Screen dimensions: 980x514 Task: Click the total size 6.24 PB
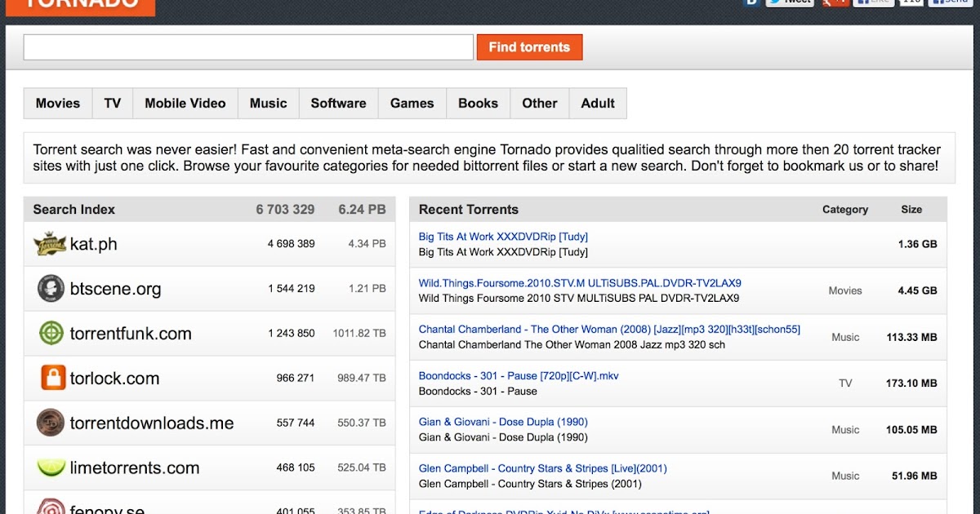pos(362,210)
